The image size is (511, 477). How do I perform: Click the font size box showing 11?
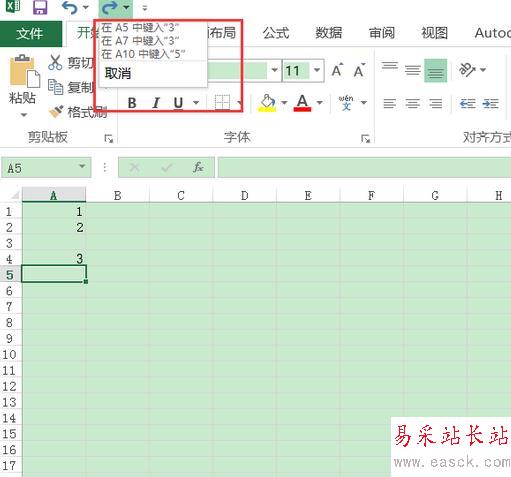coord(296,71)
